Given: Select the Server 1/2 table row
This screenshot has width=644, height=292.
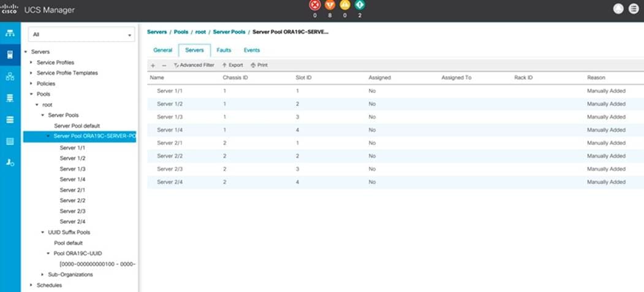Looking at the screenshot, I should 395,104.
